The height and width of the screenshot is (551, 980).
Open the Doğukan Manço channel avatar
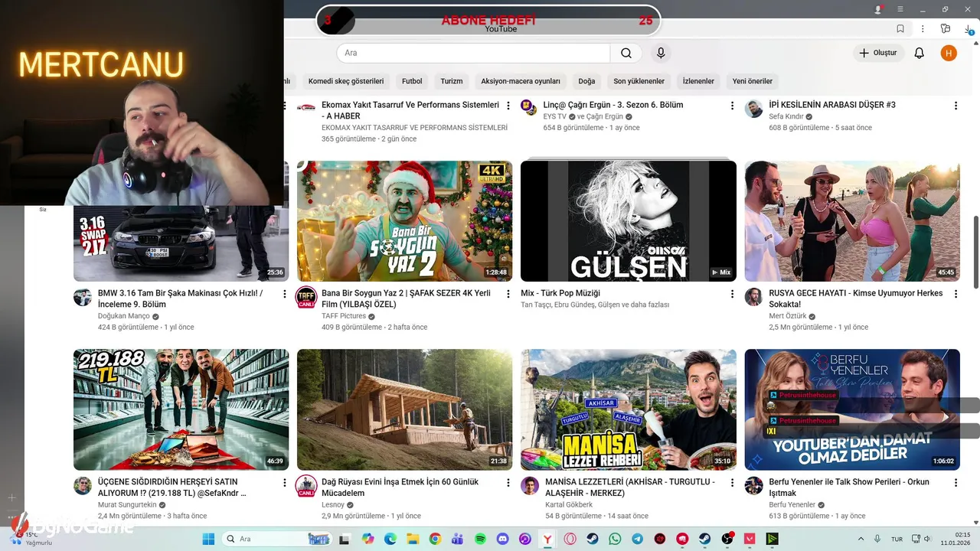coord(83,297)
